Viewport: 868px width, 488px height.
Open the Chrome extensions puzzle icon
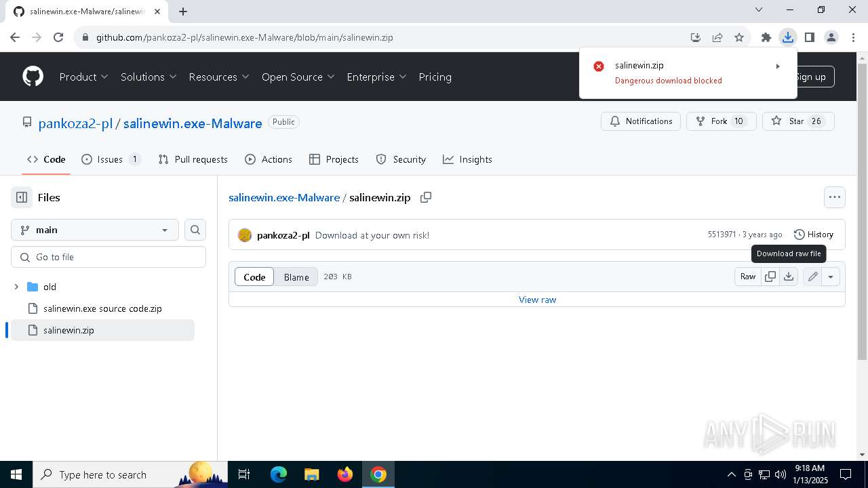pos(766,37)
